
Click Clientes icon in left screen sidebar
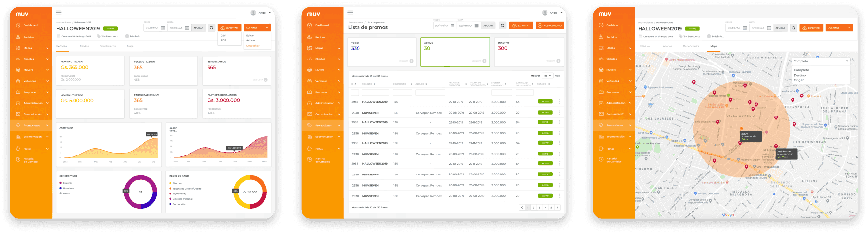(18, 59)
